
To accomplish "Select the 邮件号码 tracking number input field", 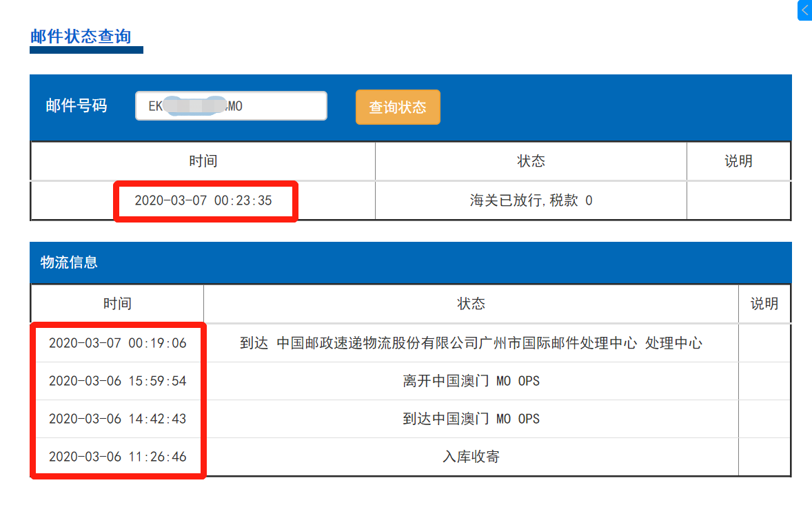I will tap(230, 105).
